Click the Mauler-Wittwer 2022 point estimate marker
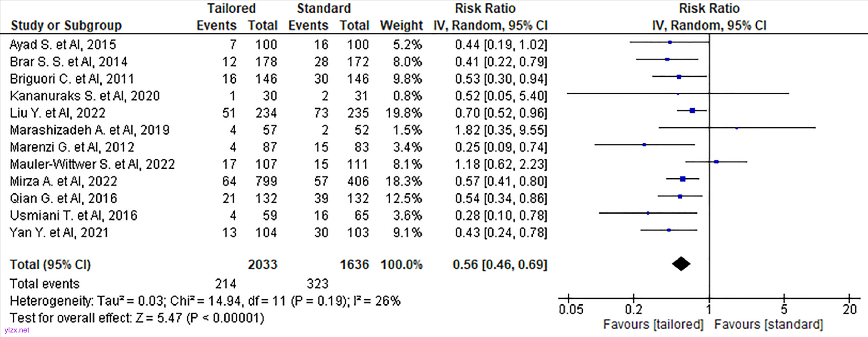Screen dimensions: 868x337 tap(716, 162)
